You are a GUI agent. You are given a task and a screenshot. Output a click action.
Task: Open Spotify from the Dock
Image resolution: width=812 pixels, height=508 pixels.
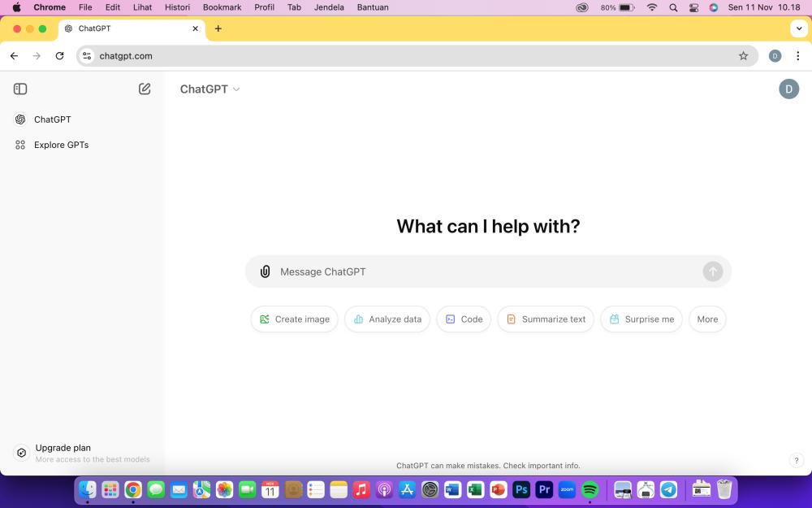coord(590,489)
